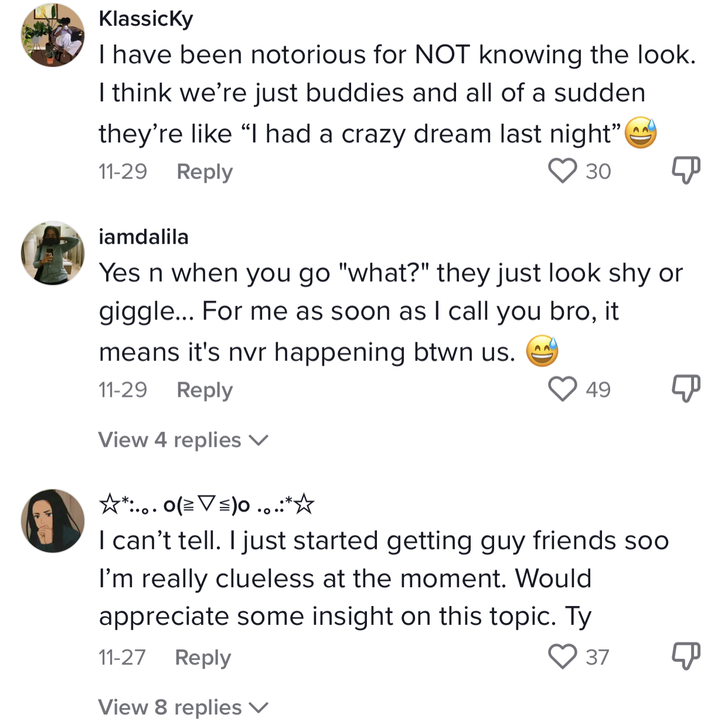728x728 pixels.
Task: Expand View 4 replies
Action: click(182, 440)
